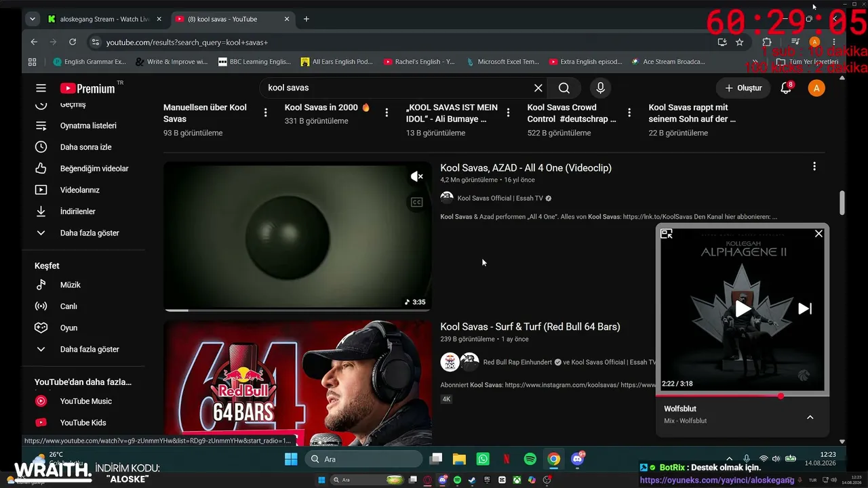Screen dimensions: 868x488
Task: Expand the miniplayer to the watch page
Action: [667, 234]
